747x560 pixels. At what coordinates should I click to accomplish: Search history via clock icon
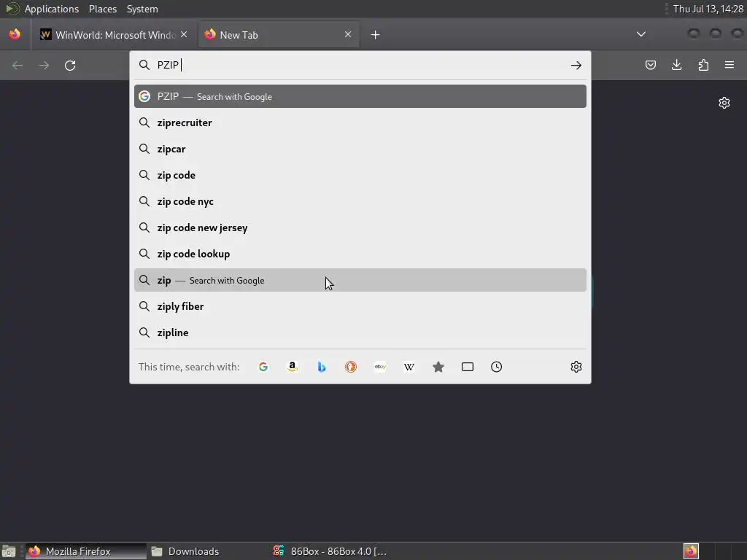(x=496, y=367)
